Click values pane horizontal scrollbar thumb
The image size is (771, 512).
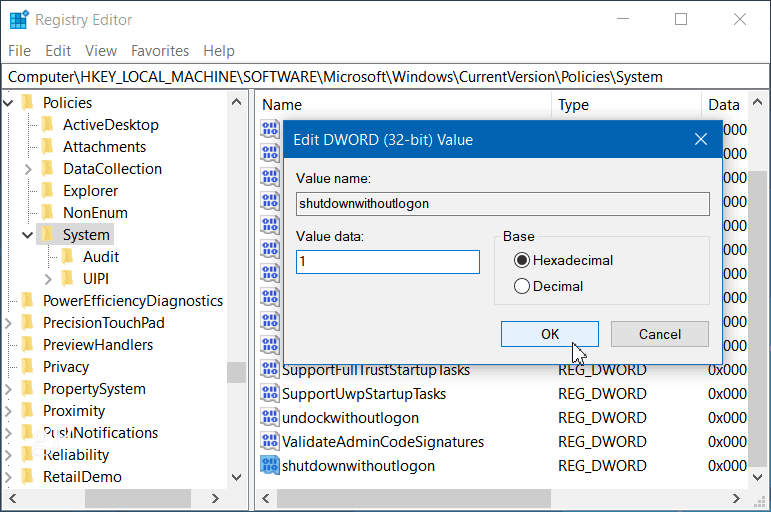tap(414, 498)
